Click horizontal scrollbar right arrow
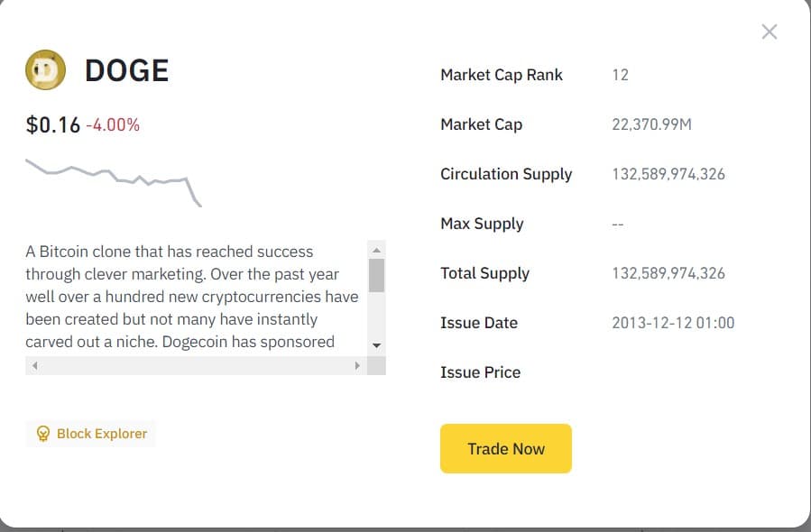Image resolution: width=811 pixels, height=532 pixels. coord(357,365)
